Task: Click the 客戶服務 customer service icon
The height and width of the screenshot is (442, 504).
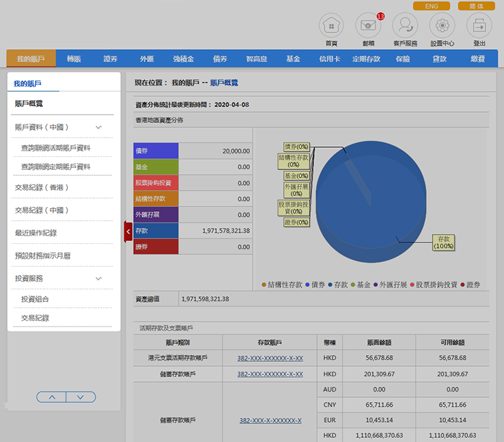Action: 405,26
